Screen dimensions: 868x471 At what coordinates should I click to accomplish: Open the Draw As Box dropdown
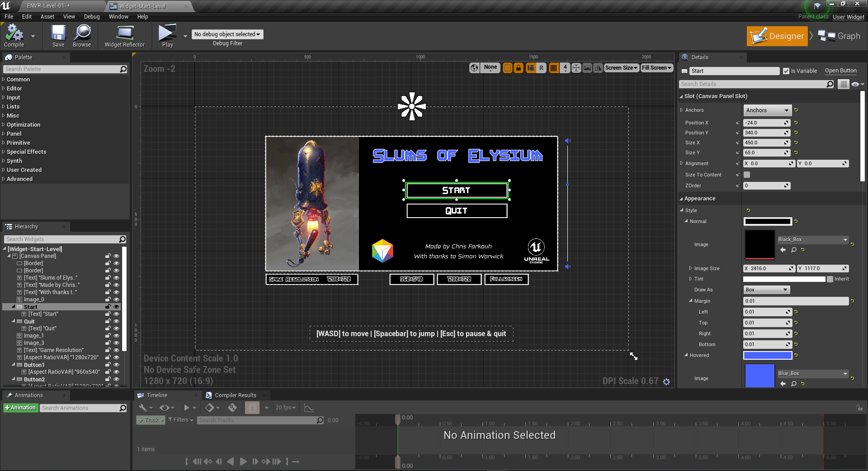(x=767, y=290)
